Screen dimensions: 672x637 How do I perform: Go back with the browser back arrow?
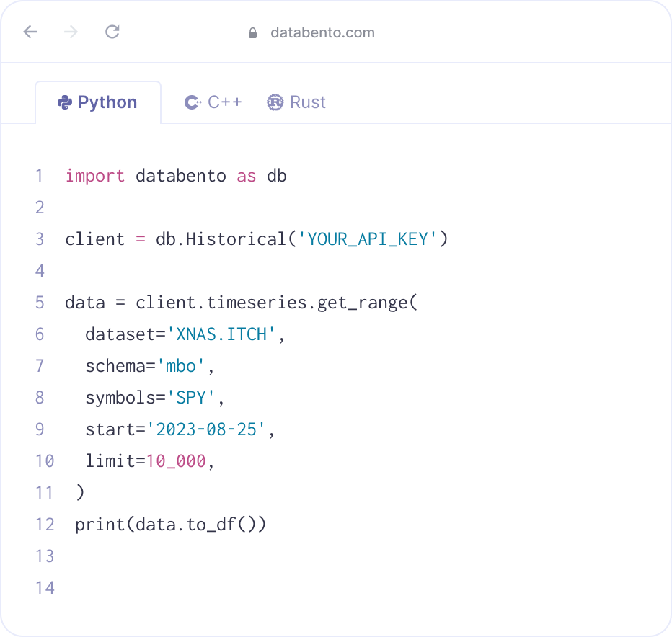tap(30, 32)
